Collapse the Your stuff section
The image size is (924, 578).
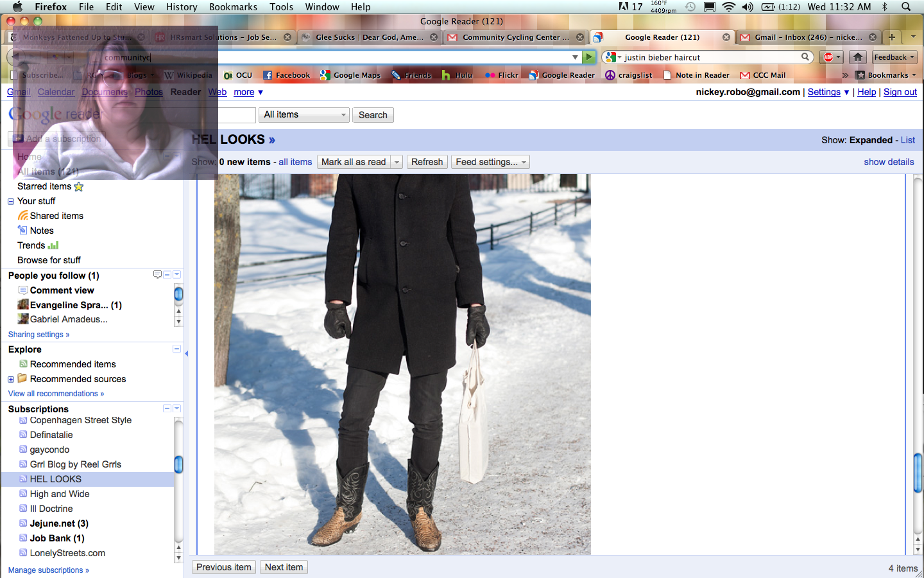(11, 202)
